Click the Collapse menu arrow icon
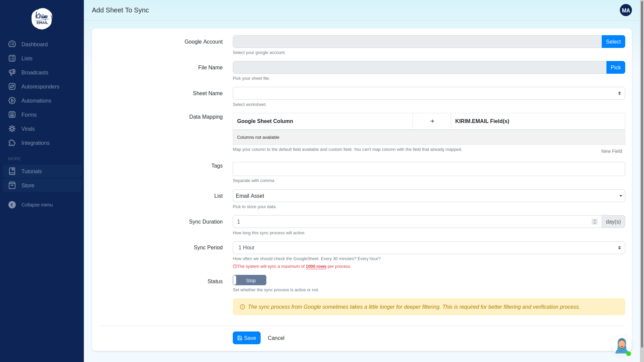The image size is (644, 362). click(12, 205)
